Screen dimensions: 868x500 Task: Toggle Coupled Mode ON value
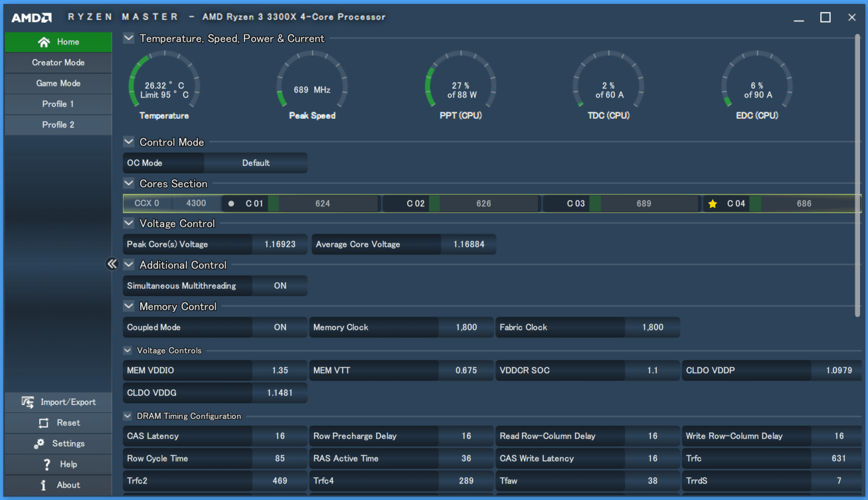280,327
